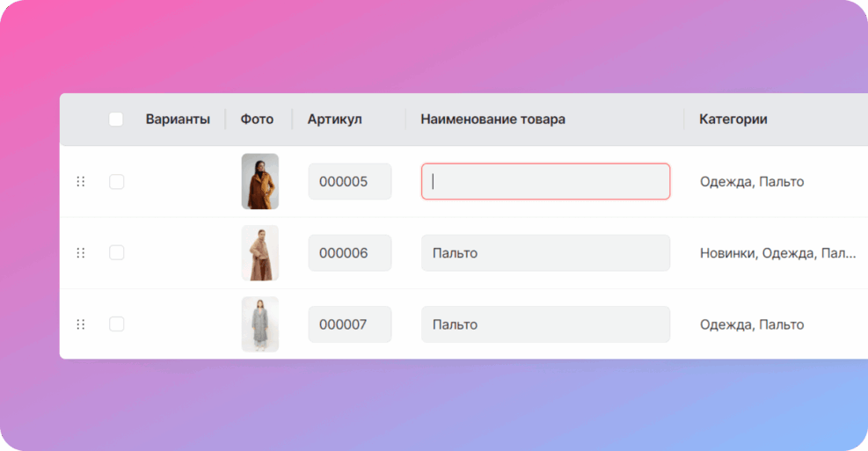Click the drag handle of row 000005

pyautogui.click(x=81, y=182)
